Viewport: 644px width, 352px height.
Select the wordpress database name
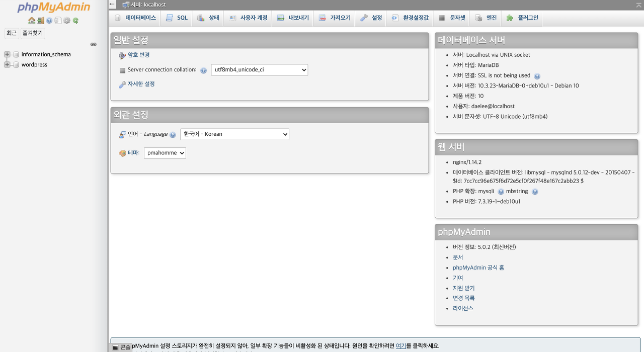pyautogui.click(x=34, y=65)
